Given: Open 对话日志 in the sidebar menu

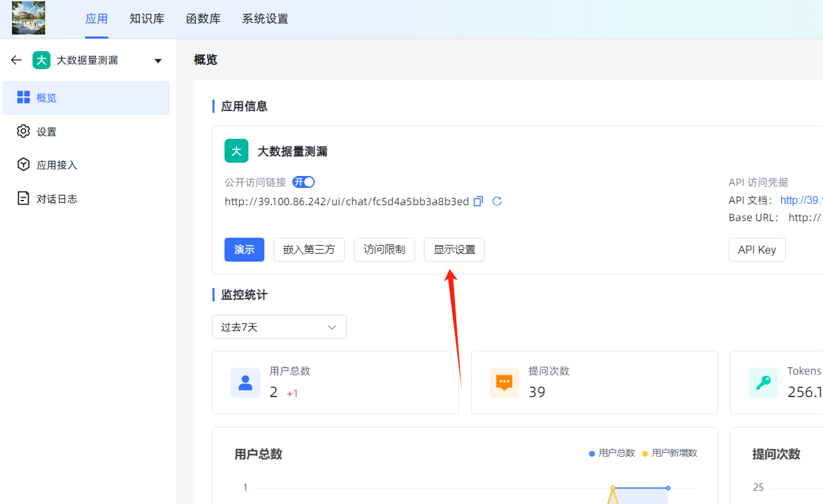Looking at the screenshot, I should pos(86,199).
